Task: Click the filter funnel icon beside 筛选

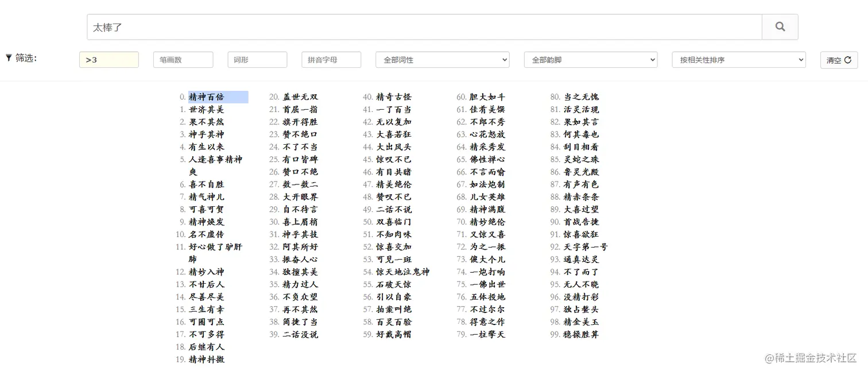Action: 9,57
